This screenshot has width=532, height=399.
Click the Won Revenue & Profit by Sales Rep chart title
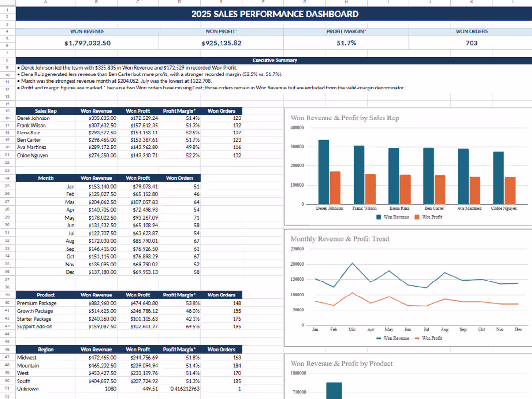coord(344,118)
